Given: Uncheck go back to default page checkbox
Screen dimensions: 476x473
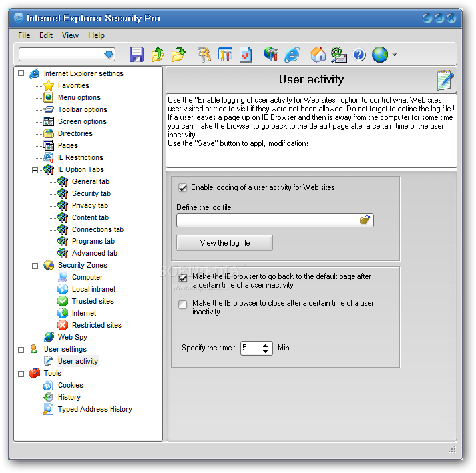Looking at the screenshot, I should click(183, 278).
